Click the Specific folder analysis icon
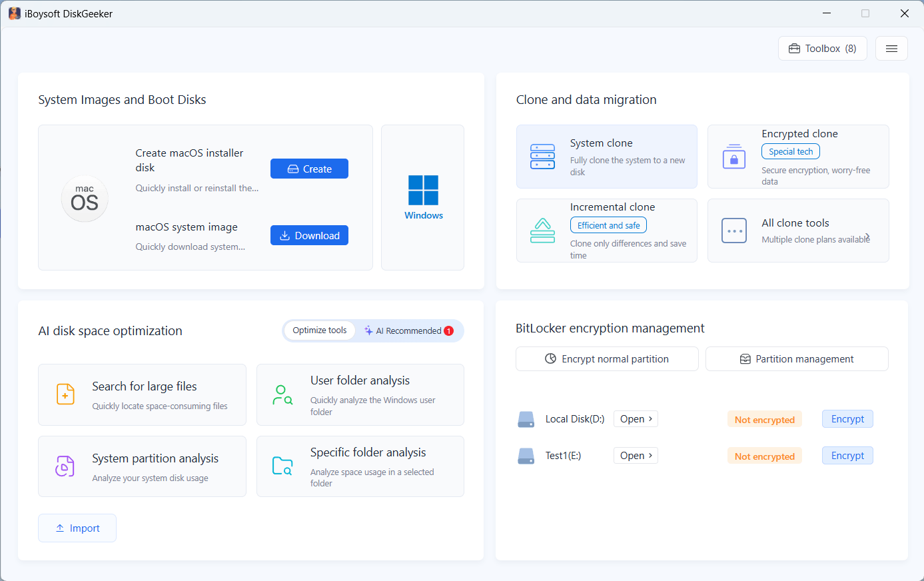Screen dimensions: 924x581 282,466
